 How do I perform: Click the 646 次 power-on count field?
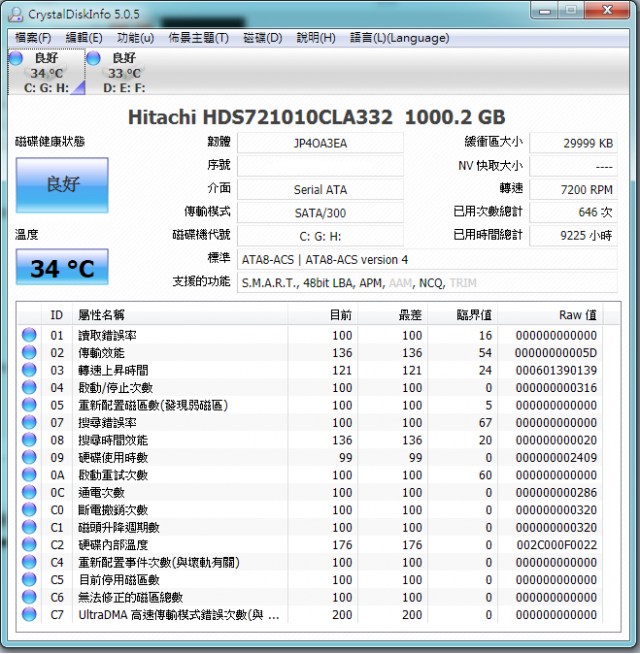pos(573,212)
